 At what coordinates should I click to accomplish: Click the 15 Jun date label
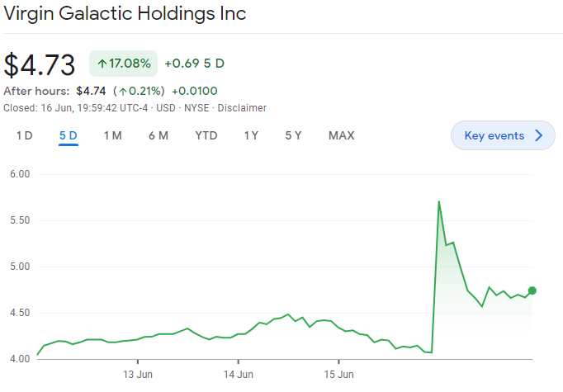(x=338, y=374)
